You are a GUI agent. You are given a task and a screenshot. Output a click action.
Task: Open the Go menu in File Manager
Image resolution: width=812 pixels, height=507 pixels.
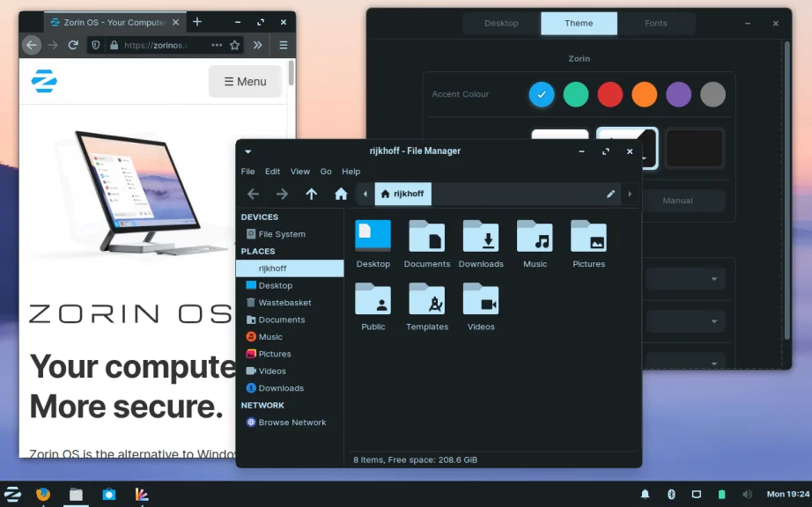pyautogui.click(x=326, y=172)
